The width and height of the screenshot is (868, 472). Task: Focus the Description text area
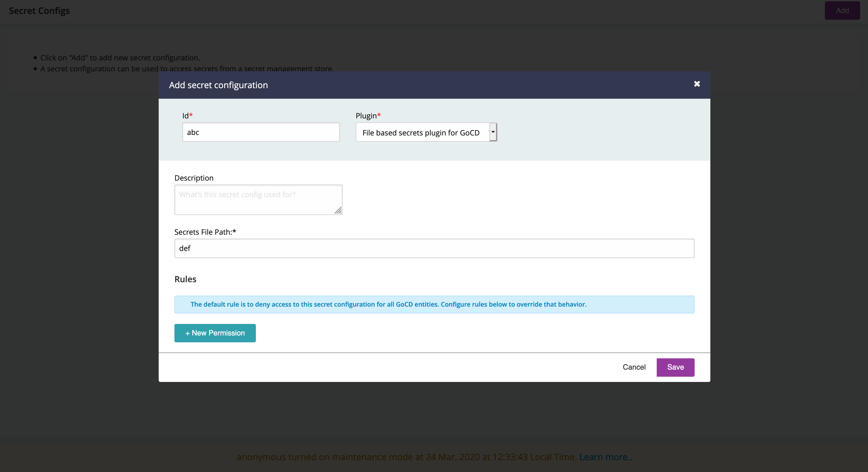pos(258,199)
